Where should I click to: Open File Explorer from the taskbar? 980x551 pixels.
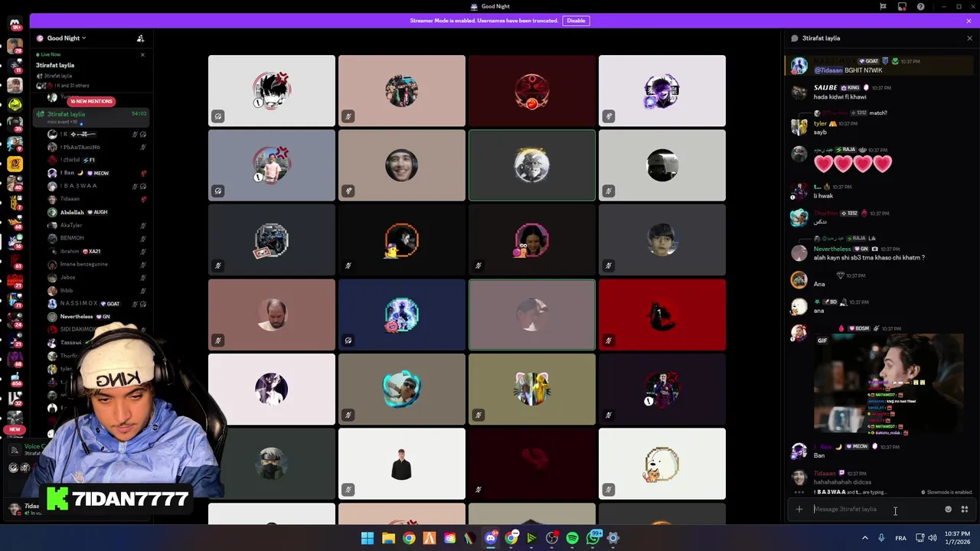coord(388,538)
